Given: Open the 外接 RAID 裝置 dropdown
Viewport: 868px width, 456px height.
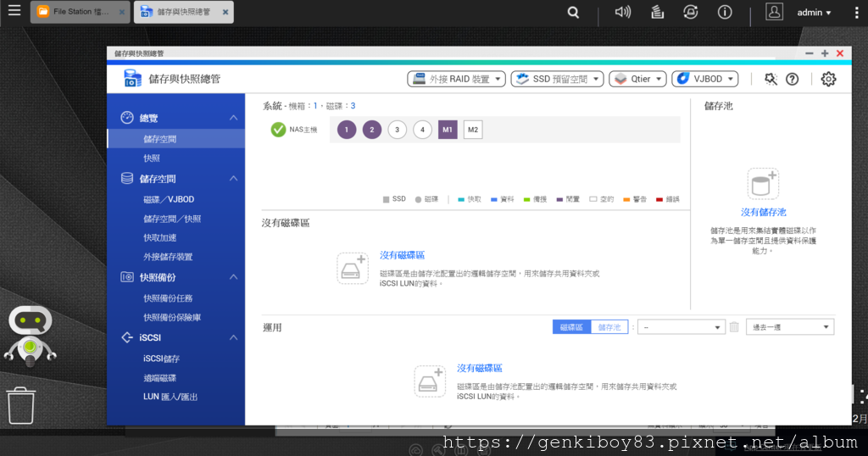Looking at the screenshot, I should pos(457,79).
